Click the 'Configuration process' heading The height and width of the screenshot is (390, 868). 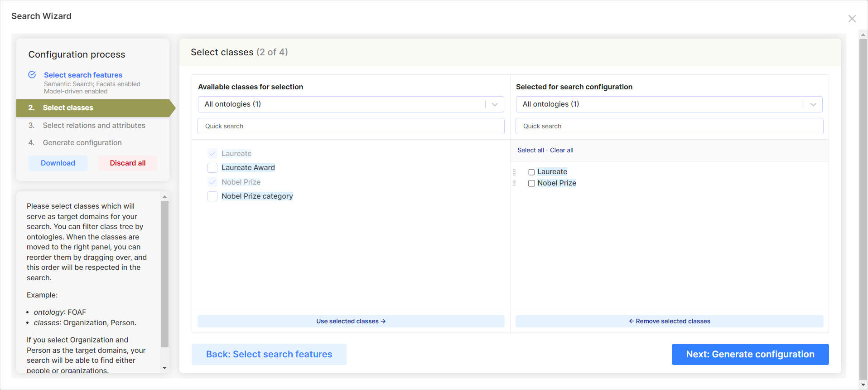tap(77, 54)
